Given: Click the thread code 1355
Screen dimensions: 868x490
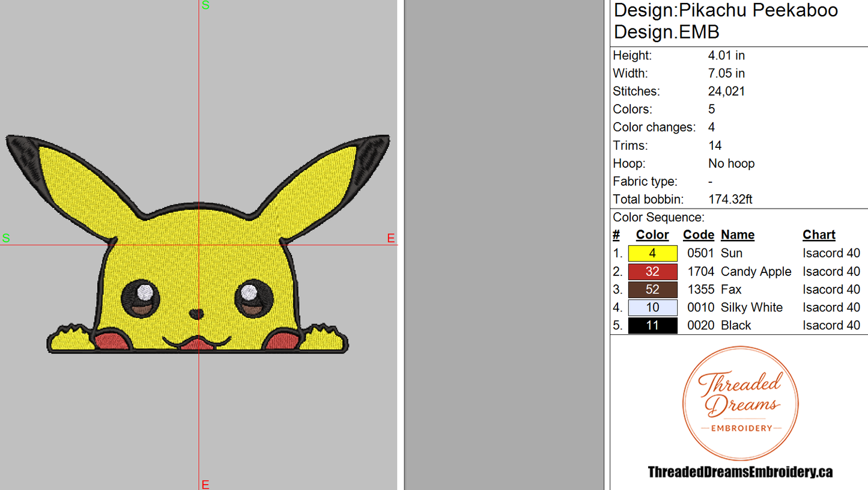Looking at the screenshot, I should click(x=700, y=289).
